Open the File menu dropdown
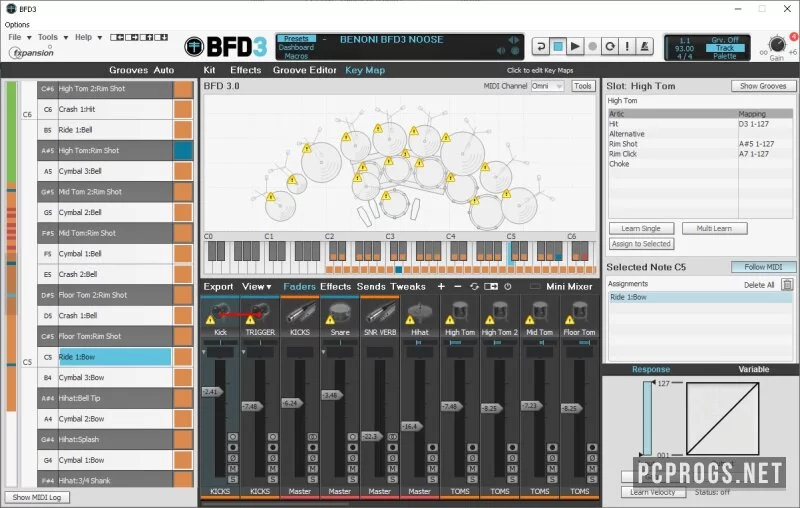 (20, 37)
